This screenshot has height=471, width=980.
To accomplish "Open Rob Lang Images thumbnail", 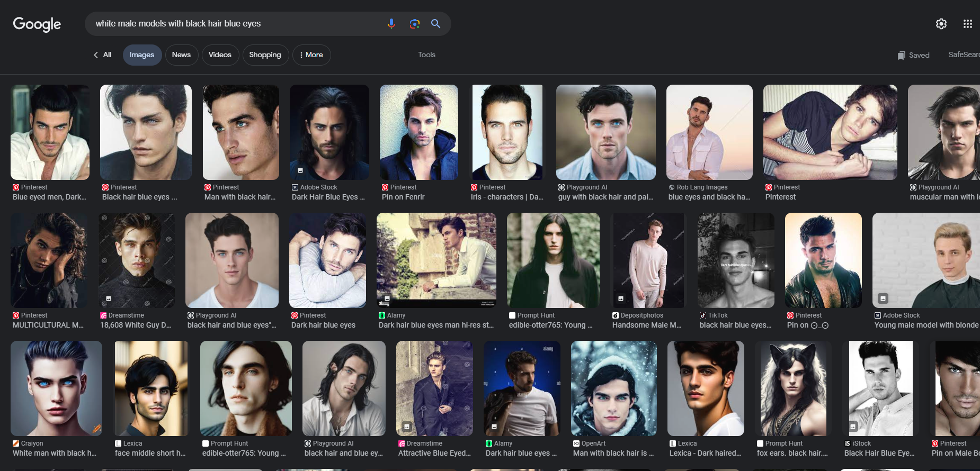I will tap(709, 132).
